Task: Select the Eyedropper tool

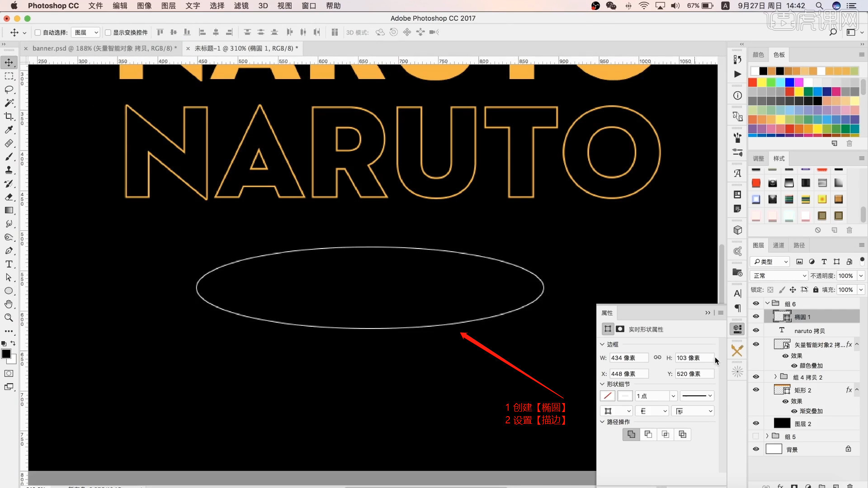Action: point(9,130)
